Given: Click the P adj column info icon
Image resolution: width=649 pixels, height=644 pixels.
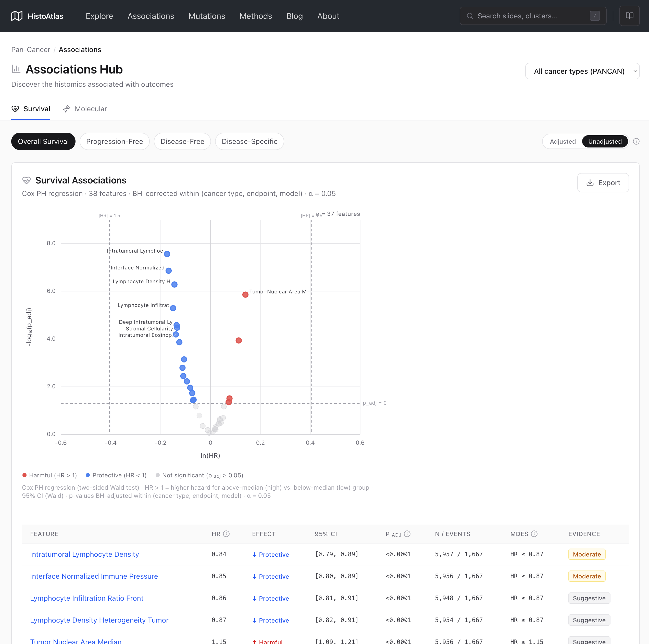Looking at the screenshot, I should pyautogui.click(x=407, y=534).
